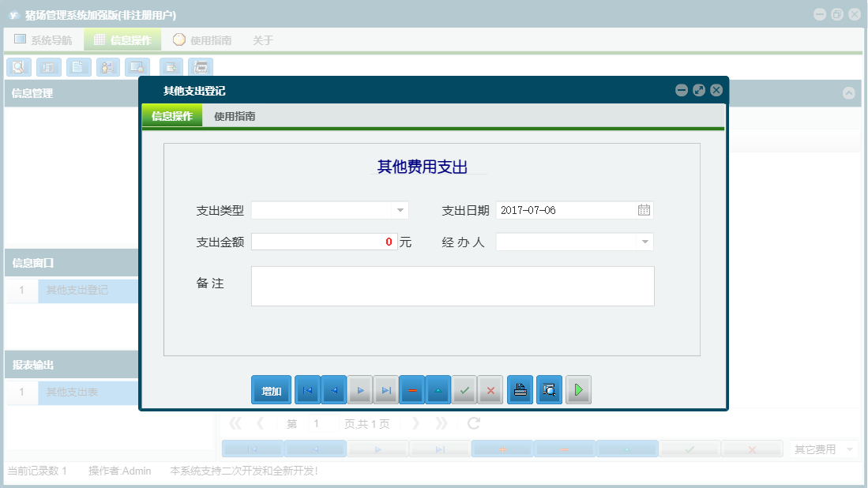
Task: Expand the 经办人 combo box
Action: click(x=644, y=242)
